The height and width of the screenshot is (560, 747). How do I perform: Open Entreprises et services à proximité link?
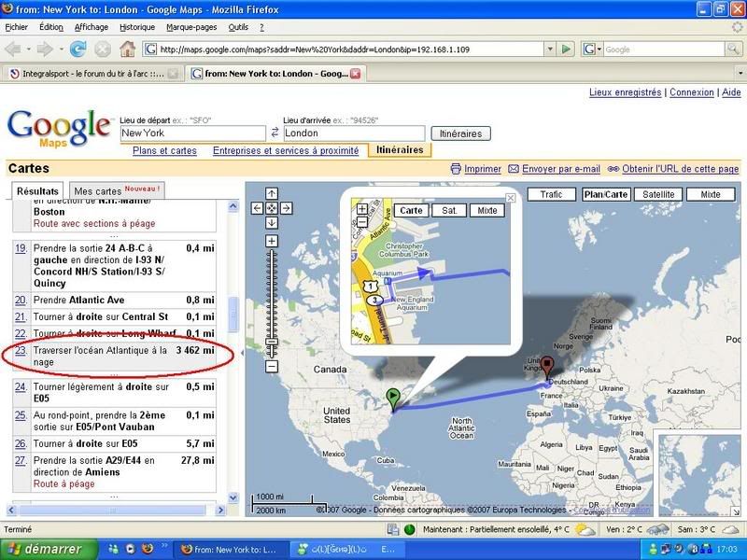[x=286, y=150]
